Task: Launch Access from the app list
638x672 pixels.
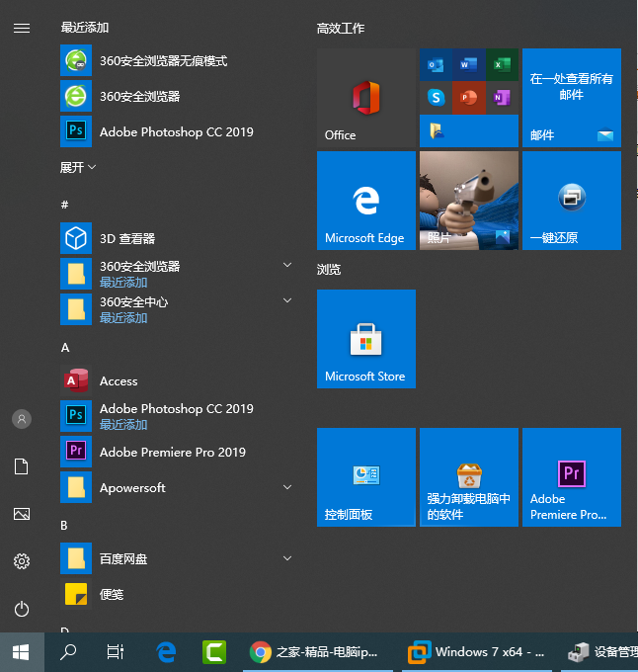Action: pyautogui.click(x=177, y=380)
